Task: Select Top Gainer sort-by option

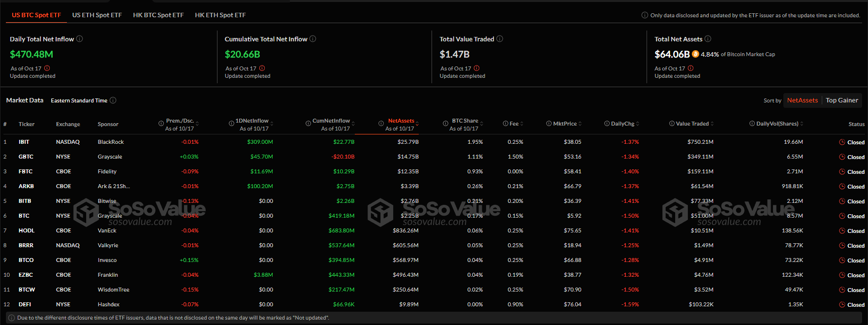Action: click(x=842, y=100)
